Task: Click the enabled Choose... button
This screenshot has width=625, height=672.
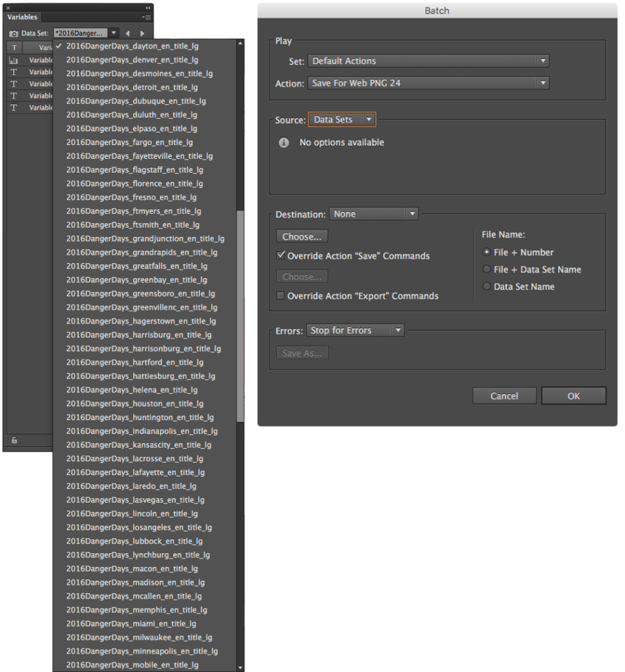Action: pyautogui.click(x=302, y=236)
